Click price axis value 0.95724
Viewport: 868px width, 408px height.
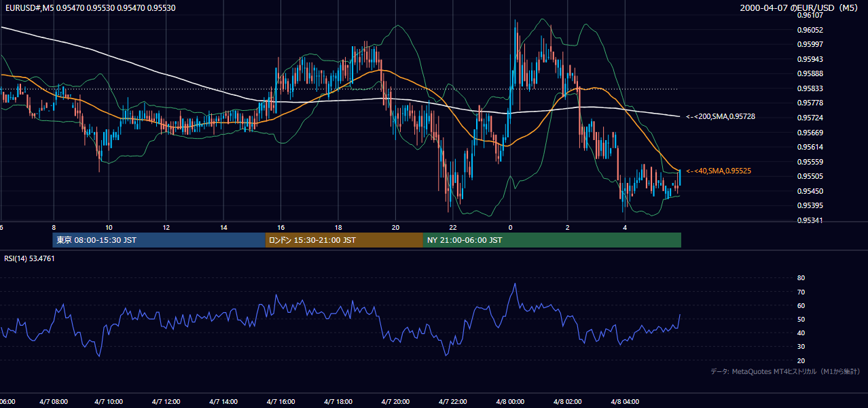[x=810, y=118]
